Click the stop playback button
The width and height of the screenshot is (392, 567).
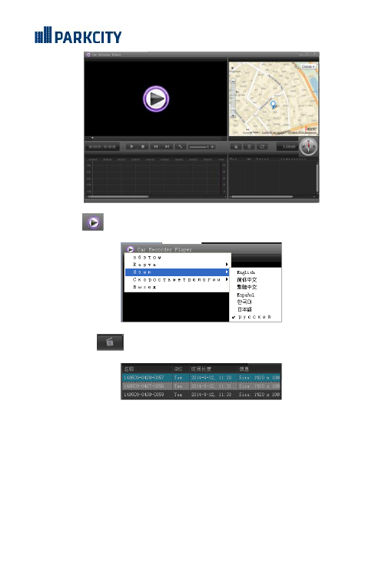click(144, 146)
